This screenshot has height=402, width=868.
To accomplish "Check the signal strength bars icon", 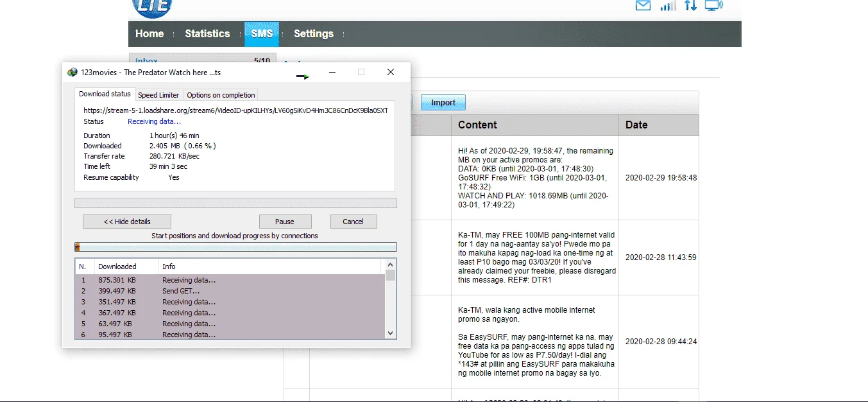I will [668, 6].
